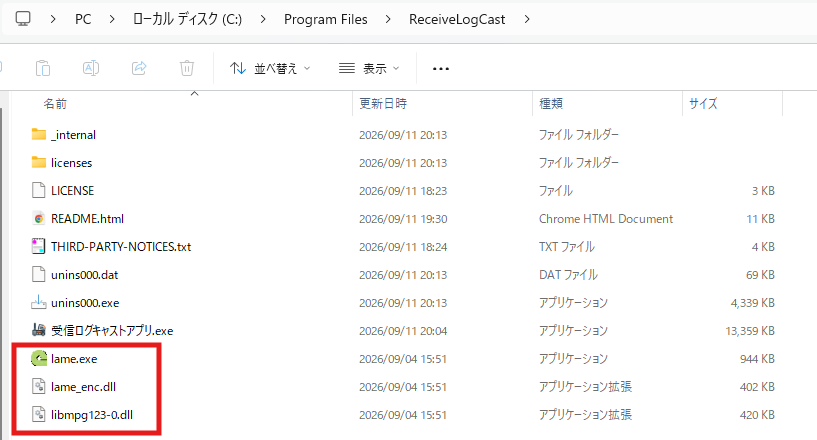Select the licenses folder icon
This screenshot has height=440, width=817.
39,163
